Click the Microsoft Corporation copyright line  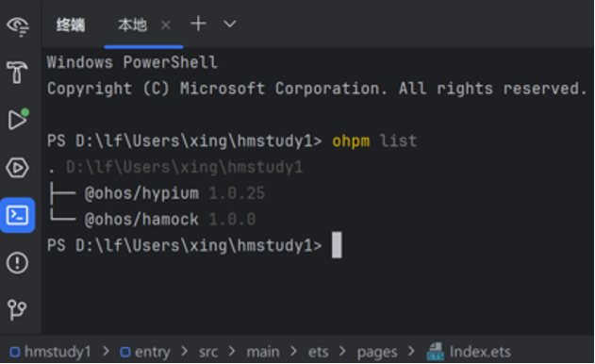317,89
